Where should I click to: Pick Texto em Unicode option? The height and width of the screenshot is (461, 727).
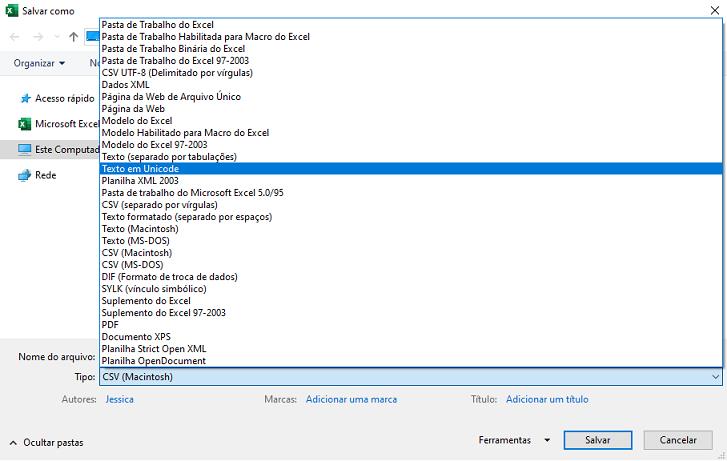click(140, 169)
